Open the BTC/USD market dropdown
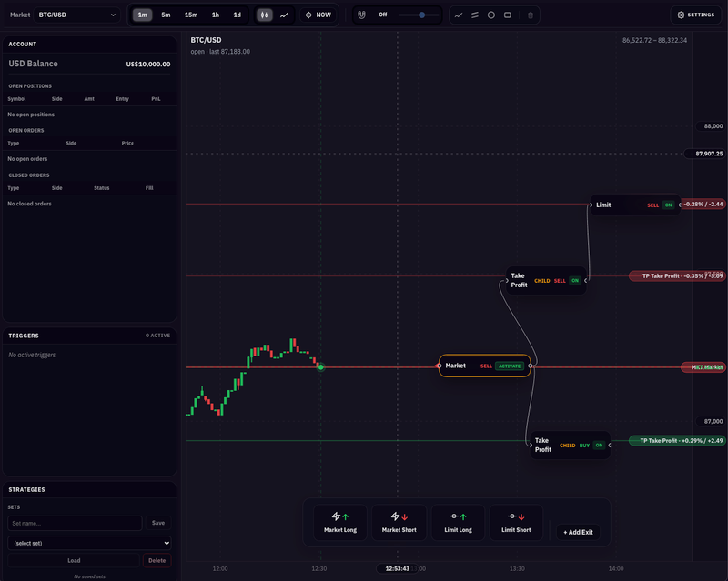Viewport: 728px width, 581px height. point(76,15)
